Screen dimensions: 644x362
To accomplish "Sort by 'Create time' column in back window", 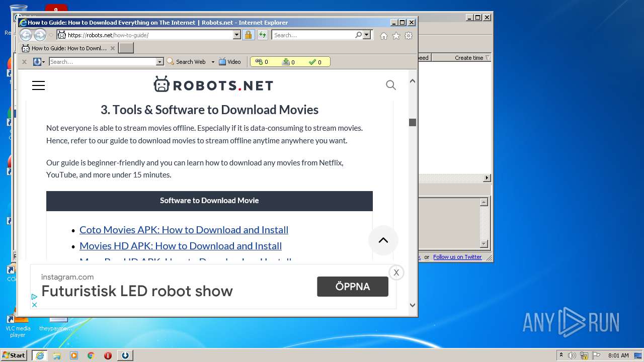I will point(469,58).
